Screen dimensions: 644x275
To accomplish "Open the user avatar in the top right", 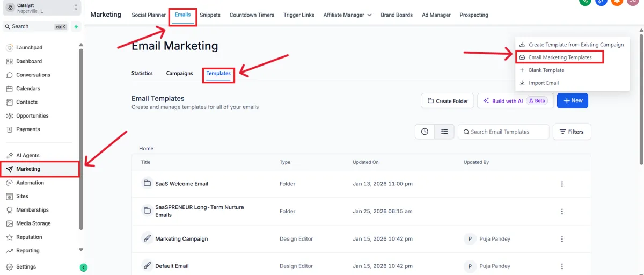I will [633, 2].
